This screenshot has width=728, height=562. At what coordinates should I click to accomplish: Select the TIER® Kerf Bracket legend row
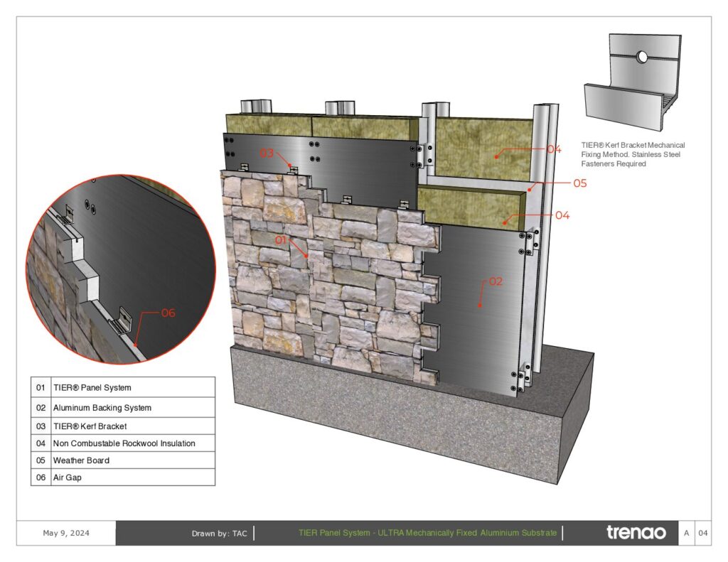pyautogui.click(x=123, y=426)
